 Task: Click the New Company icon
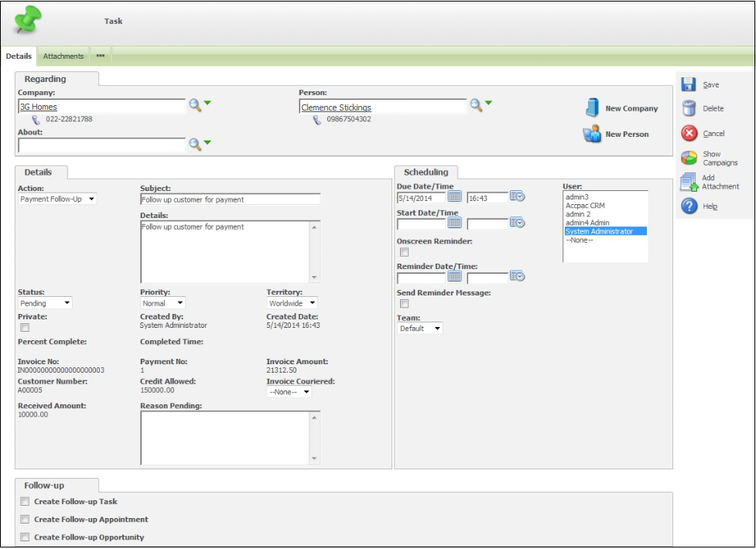click(593, 108)
